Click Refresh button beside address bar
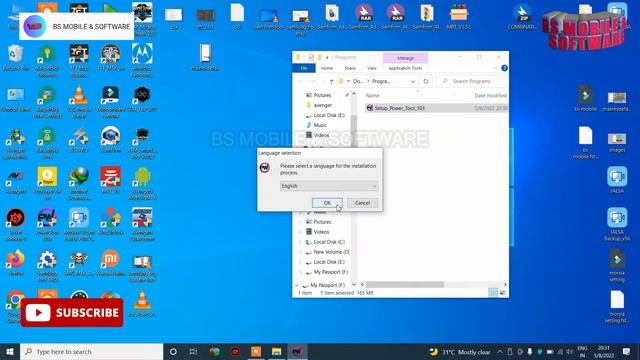 pos(426,81)
